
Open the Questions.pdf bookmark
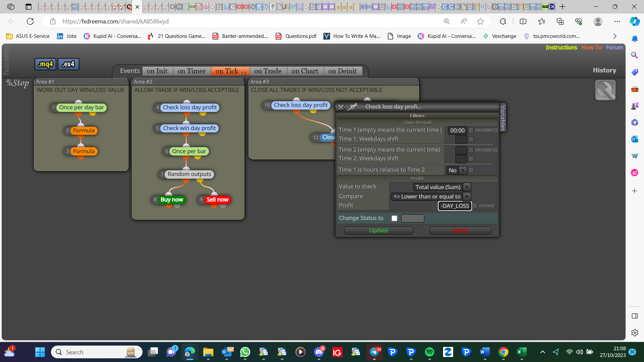coord(296,36)
